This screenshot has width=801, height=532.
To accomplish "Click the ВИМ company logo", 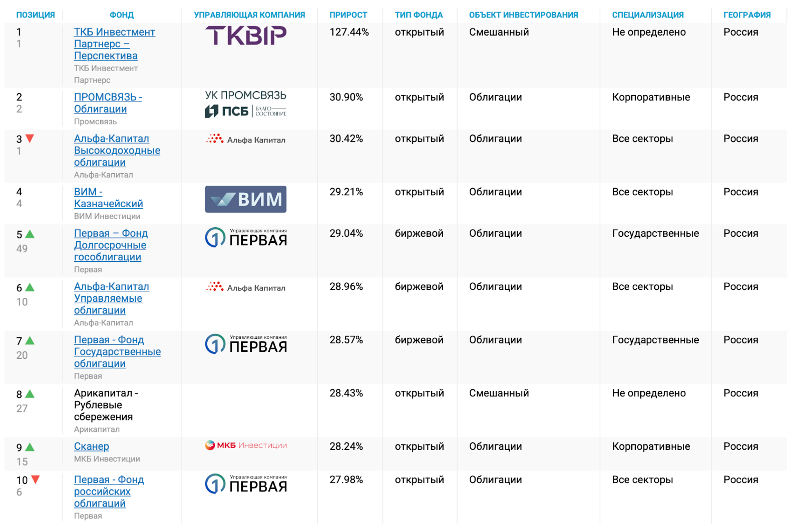I will 245,199.
